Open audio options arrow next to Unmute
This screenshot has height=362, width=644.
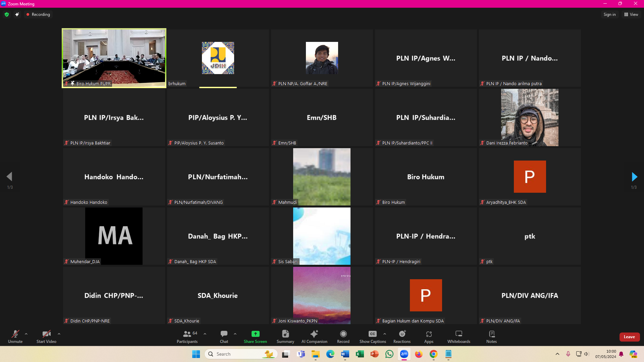[26, 334]
